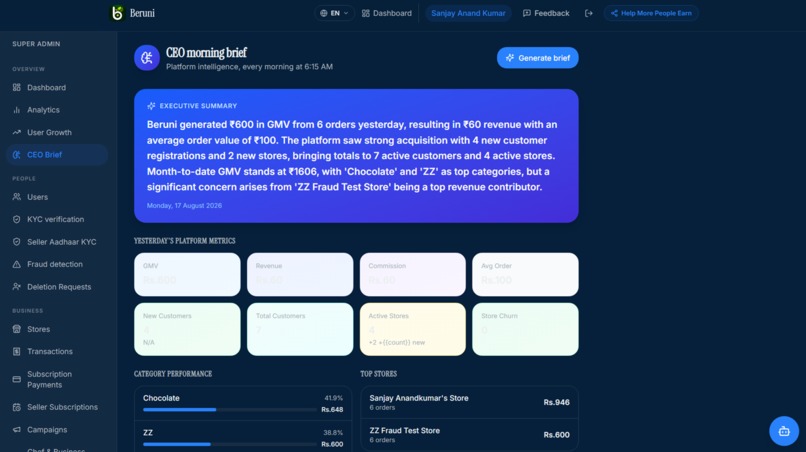Open the Feedback link

(546, 13)
